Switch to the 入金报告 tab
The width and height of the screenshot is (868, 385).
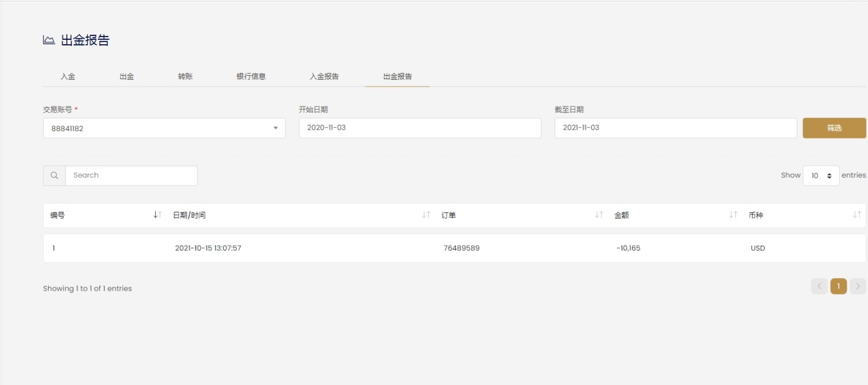pyautogui.click(x=324, y=76)
